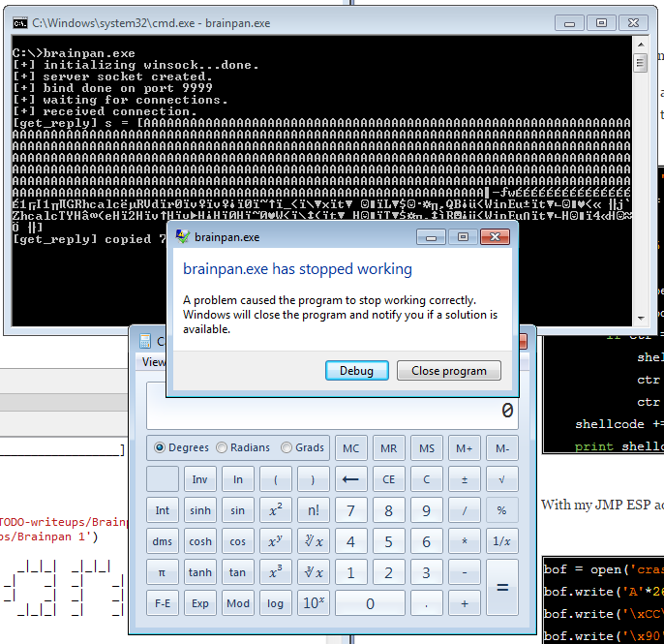The image size is (664, 644).
Task: Toggle the Inv inverse functions key
Action: (x=199, y=479)
